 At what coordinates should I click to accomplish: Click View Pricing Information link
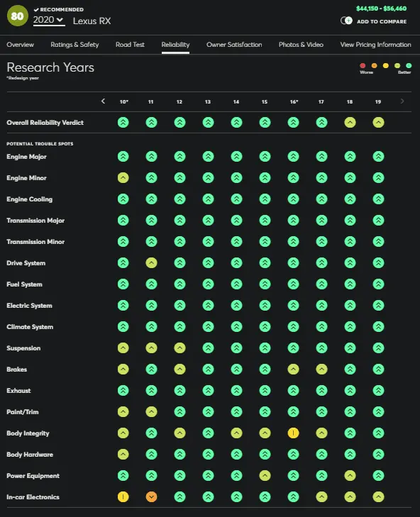click(375, 45)
